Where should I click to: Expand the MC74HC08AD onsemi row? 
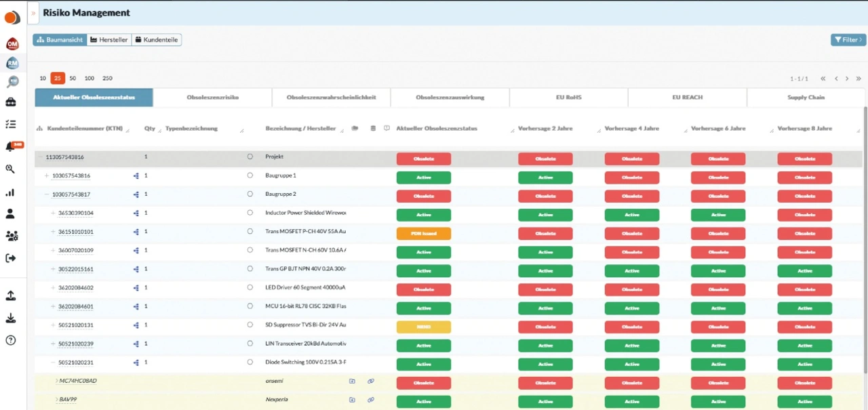click(57, 381)
